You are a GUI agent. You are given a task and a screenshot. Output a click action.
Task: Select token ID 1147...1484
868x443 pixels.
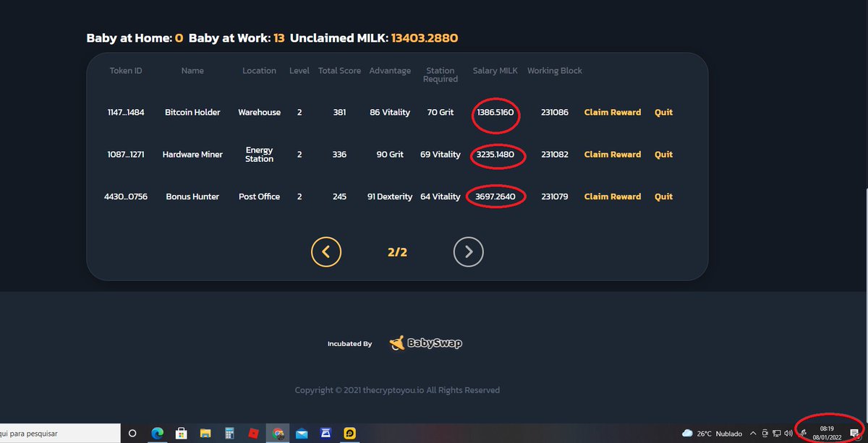(x=126, y=112)
